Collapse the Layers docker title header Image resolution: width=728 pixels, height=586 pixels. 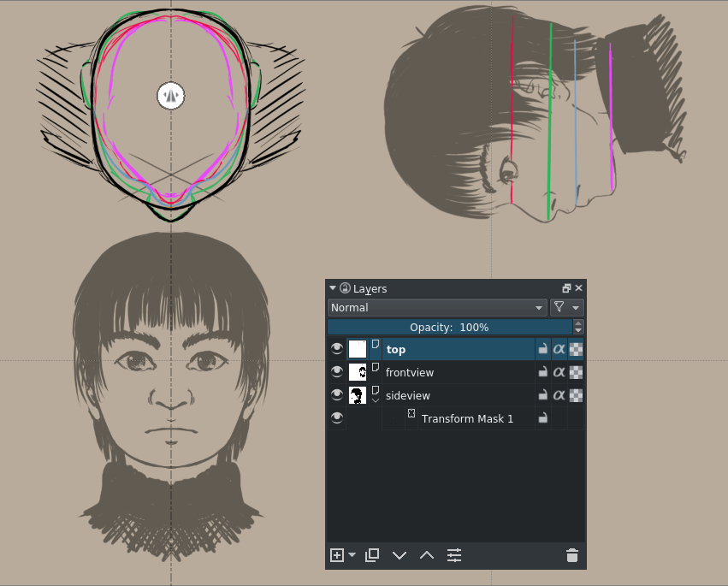tap(334, 288)
